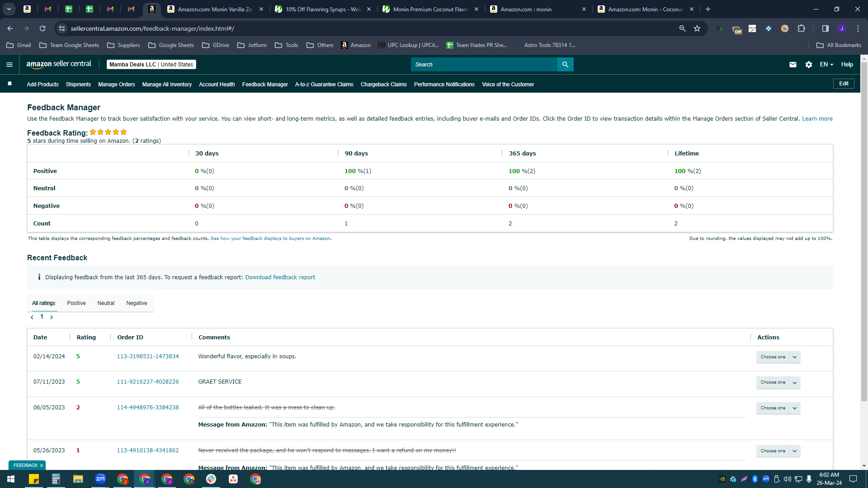Go to next feedback page arrow
Viewport: 868px width, 488px height.
[52, 317]
